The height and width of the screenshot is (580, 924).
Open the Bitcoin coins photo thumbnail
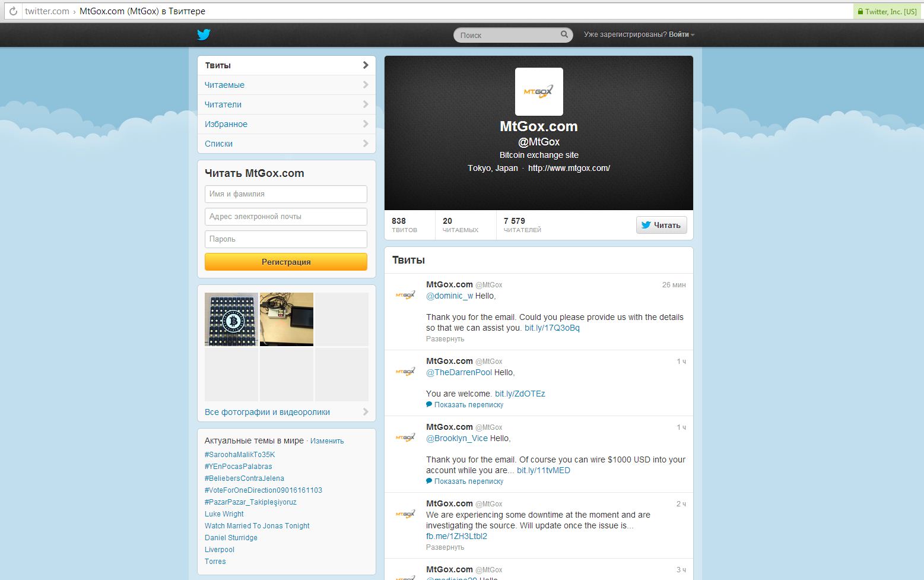[x=231, y=319]
